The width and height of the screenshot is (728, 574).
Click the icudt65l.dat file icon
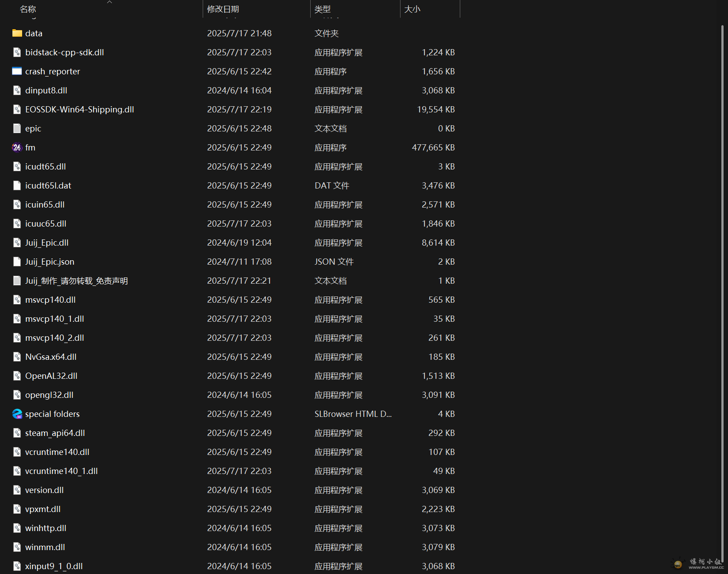coord(17,185)
